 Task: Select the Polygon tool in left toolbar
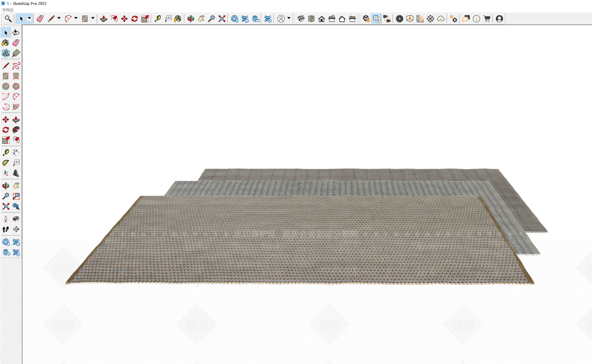pos(16,86)
